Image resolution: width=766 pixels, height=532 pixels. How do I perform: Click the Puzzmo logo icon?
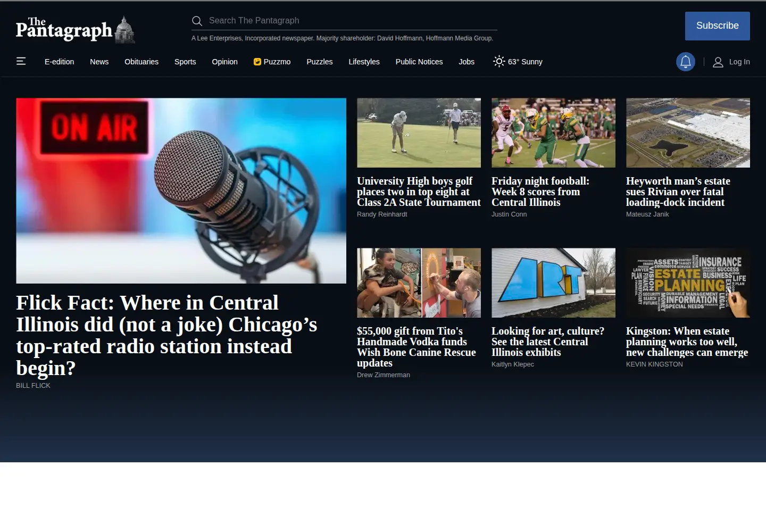pos(257,62)
